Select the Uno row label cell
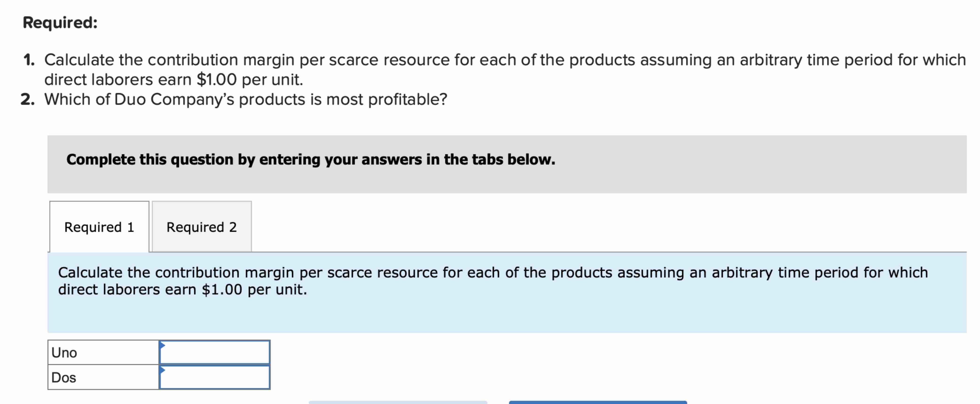Image resolution: width=980 pixels, height=404 pixels. click(x=103, y=352)
